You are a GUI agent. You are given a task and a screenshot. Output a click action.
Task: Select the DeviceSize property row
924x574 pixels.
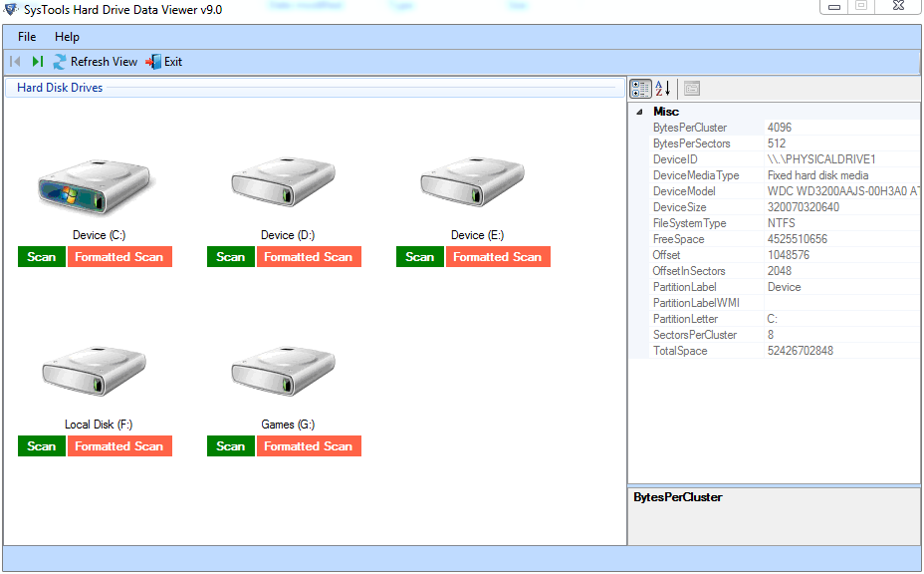coord(784,207)
